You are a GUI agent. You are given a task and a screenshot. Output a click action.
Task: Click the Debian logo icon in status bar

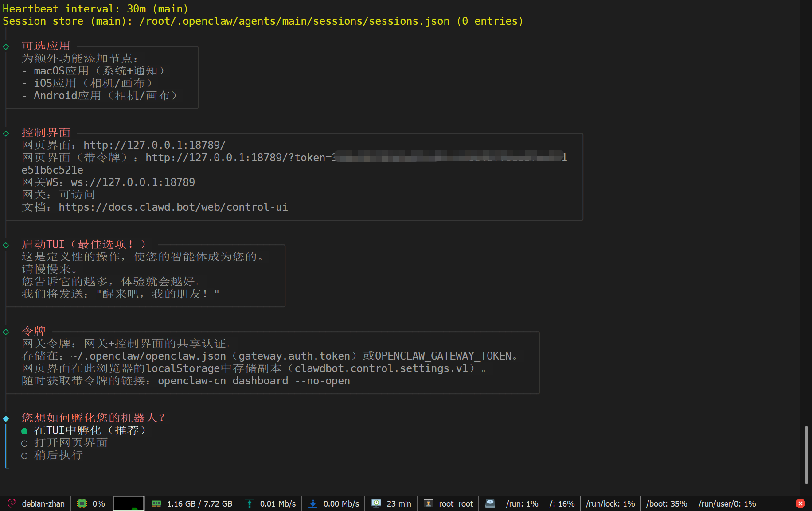12,503
